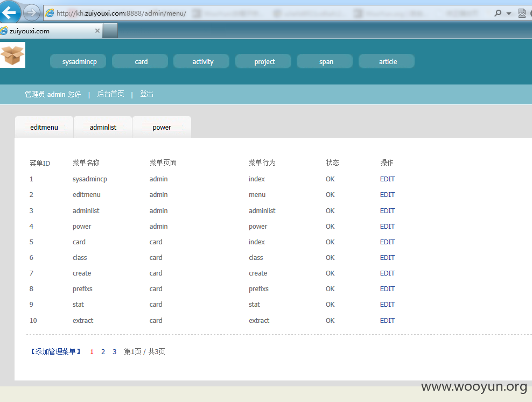The width and height of the screenshot is (532, 402).
Task: Select the article navigation button
Action: [x=387, y=61]
